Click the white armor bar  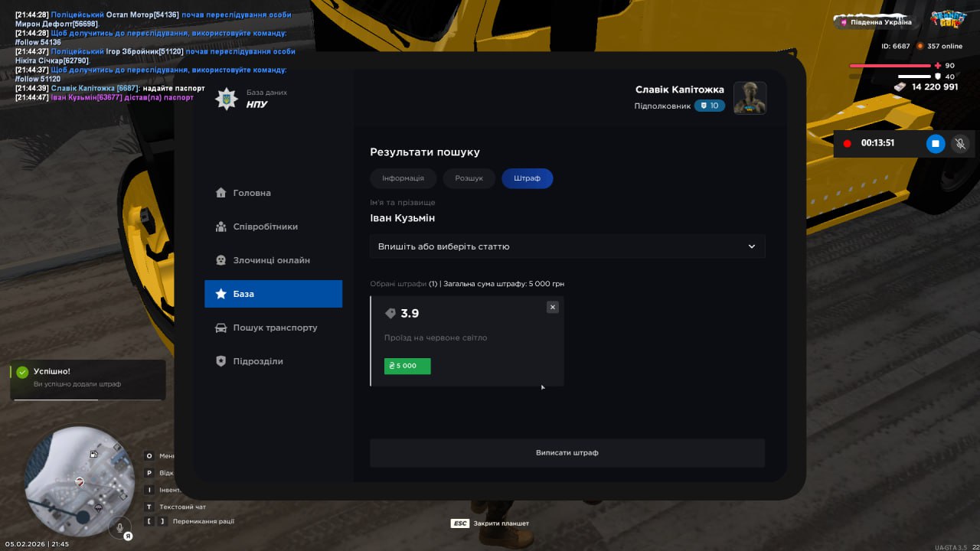pos(914,77)
